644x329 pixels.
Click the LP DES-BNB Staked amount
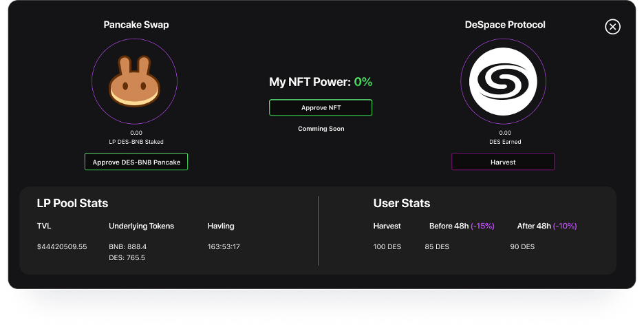point(136,133)
